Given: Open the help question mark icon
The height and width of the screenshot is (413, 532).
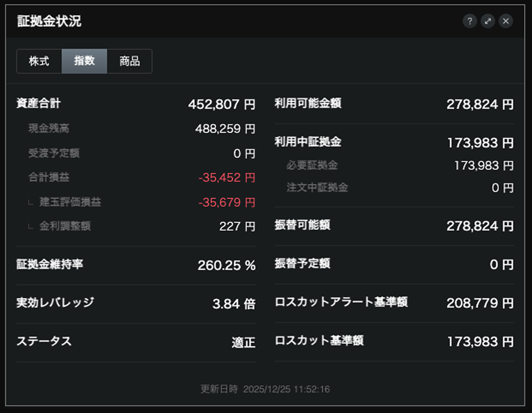Looking at the screenshot, I should 469,21.
